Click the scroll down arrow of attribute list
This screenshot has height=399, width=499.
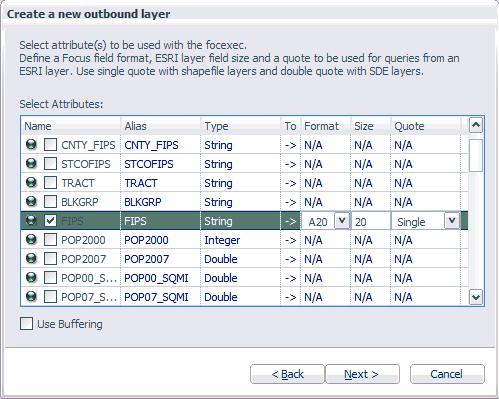click(476, 297)
